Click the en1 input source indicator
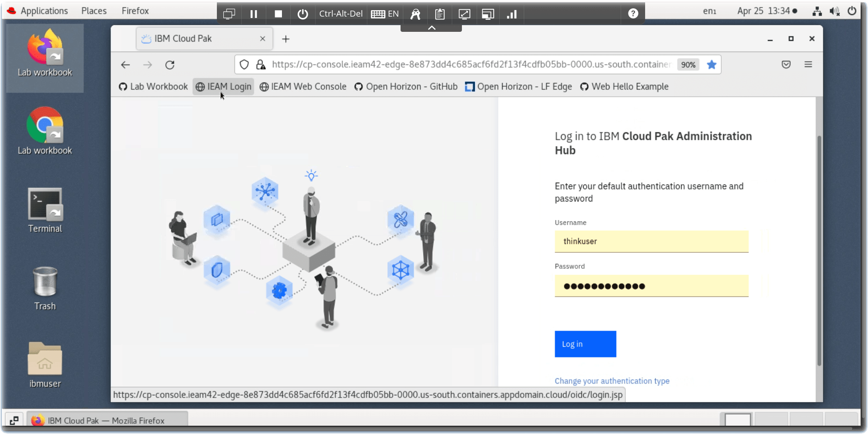Screen dimensions: 868x434 click(x=709, y=11)
